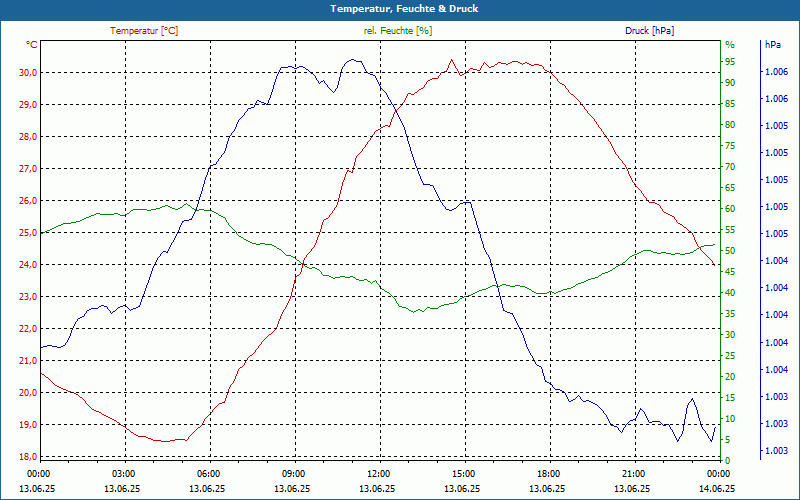The height and width of the screenshot is (500, 800).
Task: Click the "20,0" temperature axis tick
Action: point(28,393)
